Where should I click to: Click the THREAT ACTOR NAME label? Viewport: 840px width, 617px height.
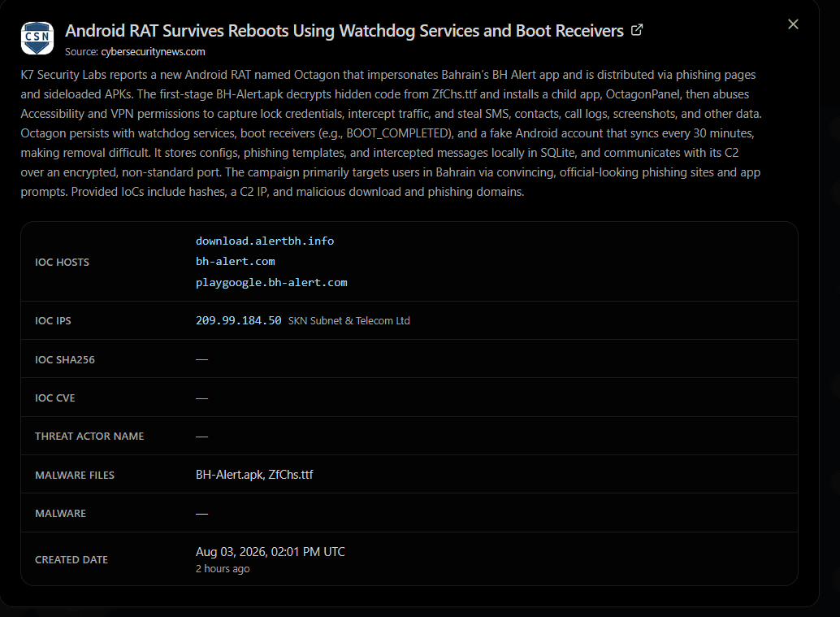tap(89, 437)
